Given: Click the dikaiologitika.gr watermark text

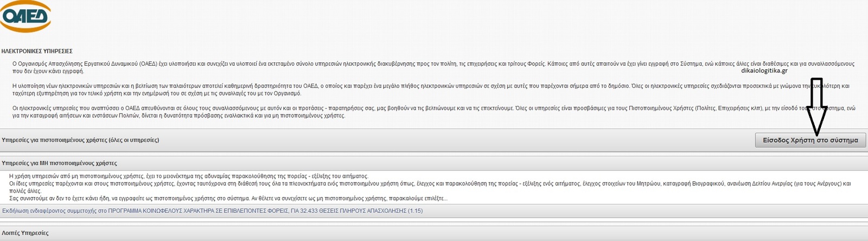Looking at the screenshot, I should [764, 71].
